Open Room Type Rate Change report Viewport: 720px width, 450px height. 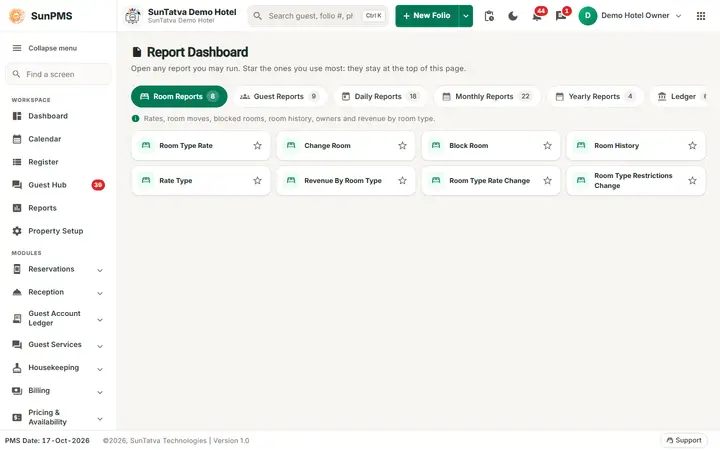tap(491, 180)
